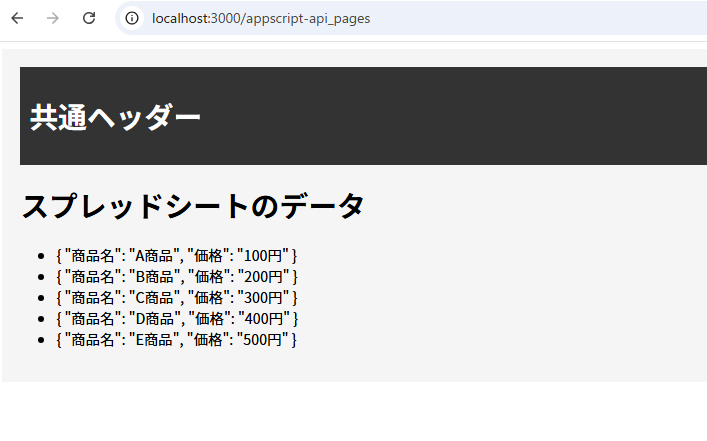Click the bullet point before C商品 row
The height and width of the screenshot is (441, 707).
pos(42,298)
